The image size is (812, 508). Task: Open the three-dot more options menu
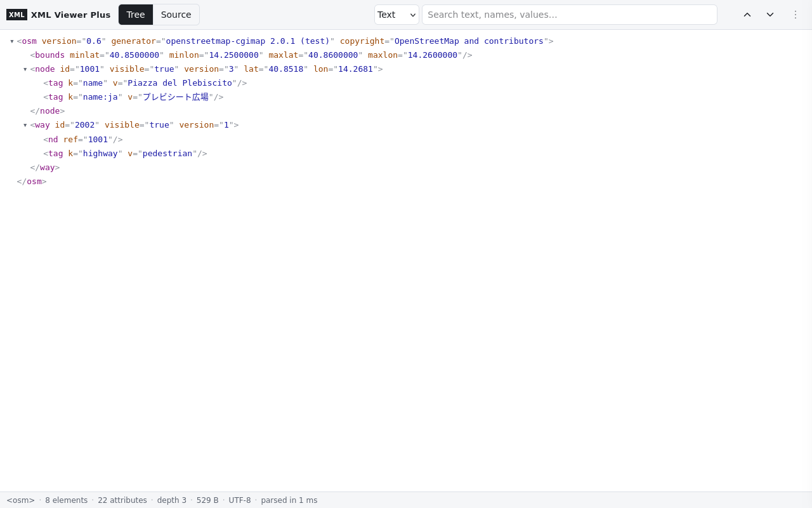pos(796,15)
